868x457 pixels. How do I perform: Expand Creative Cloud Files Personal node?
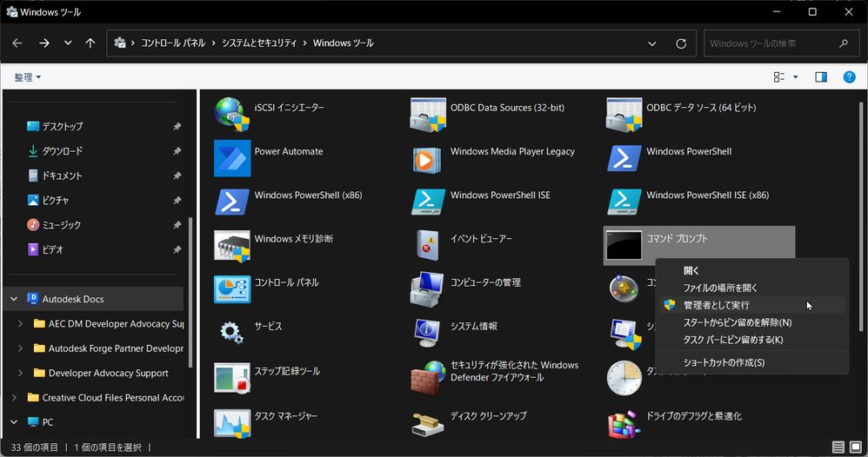tap(14, 398)
